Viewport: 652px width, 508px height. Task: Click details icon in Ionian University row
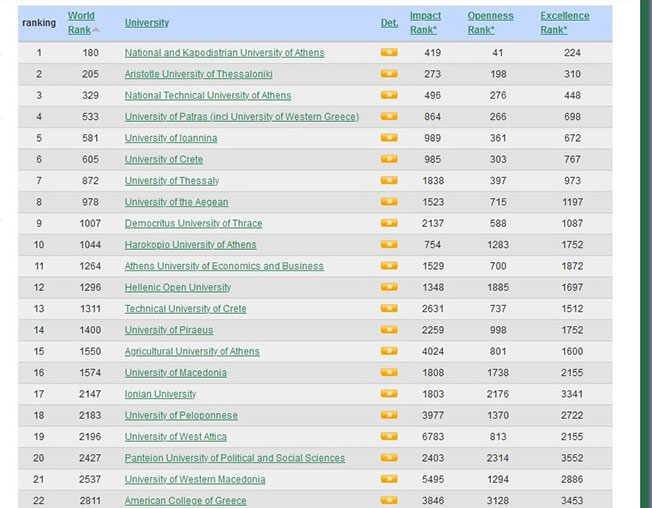coord(389,394)
